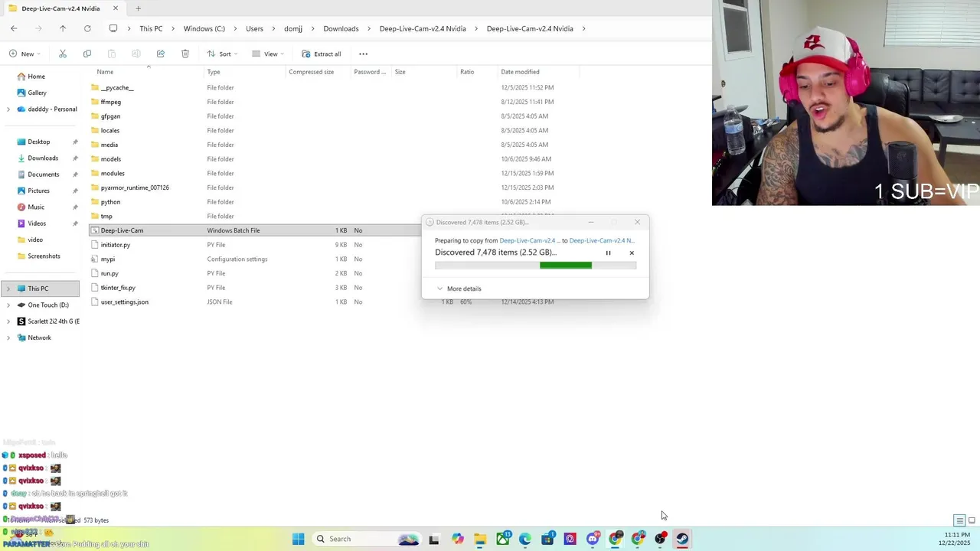Screen dimensions: 980x551
Task: Open Gallery in the navigation pane
Action: pyautogui.click(x=37, y=93)
